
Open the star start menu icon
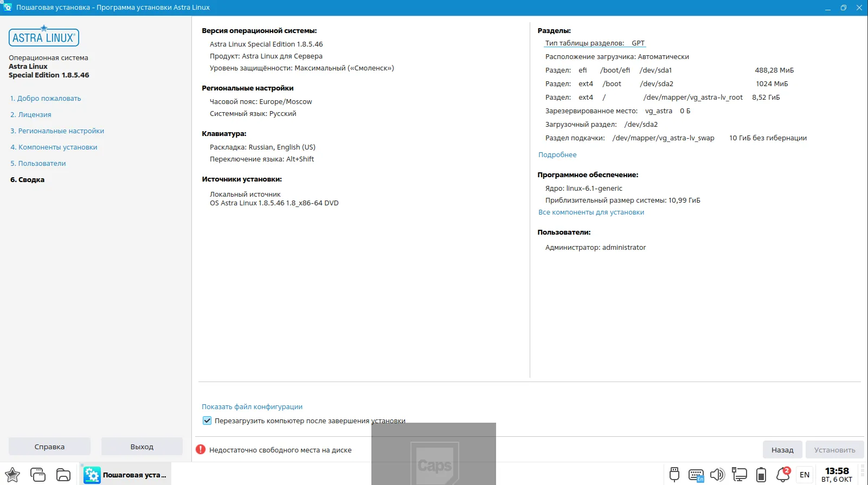click(12, 475)
